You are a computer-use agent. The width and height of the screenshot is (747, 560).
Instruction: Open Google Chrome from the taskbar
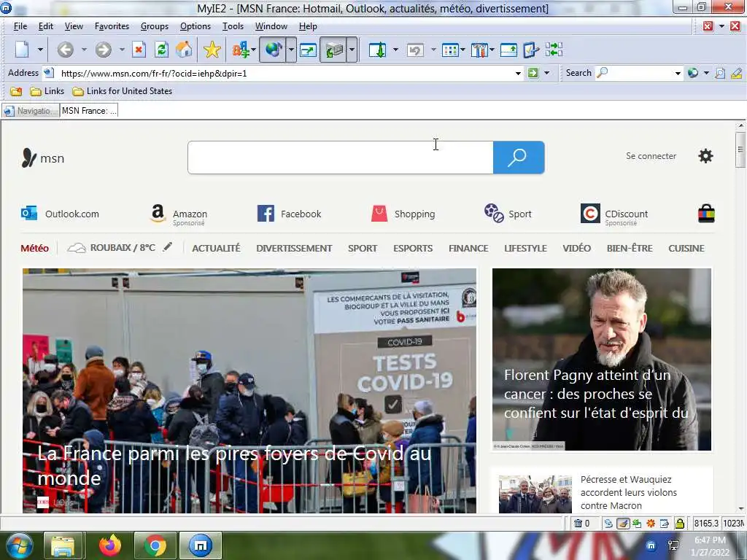click(x=155, y=545)
